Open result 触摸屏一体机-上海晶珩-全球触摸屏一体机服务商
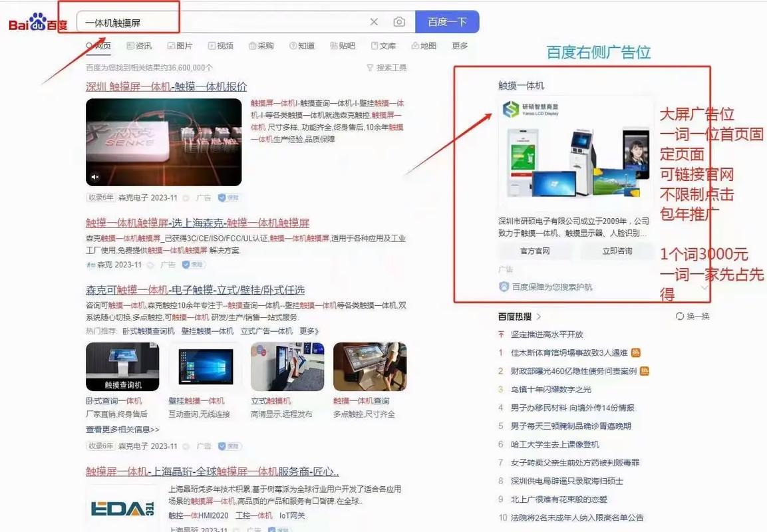 pyautogui.click(x=212, y=471)
